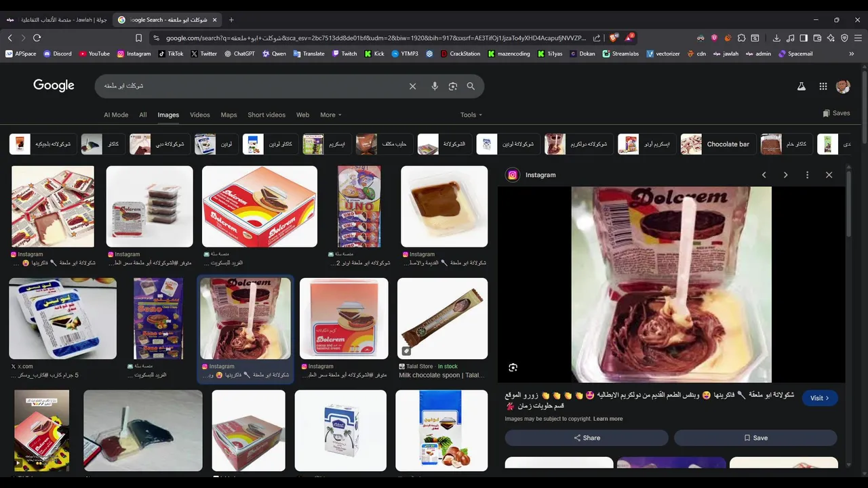Viewport: 868px width, 488px height.
Task: Switch to the Videos tab
Action: click(200, 115)
